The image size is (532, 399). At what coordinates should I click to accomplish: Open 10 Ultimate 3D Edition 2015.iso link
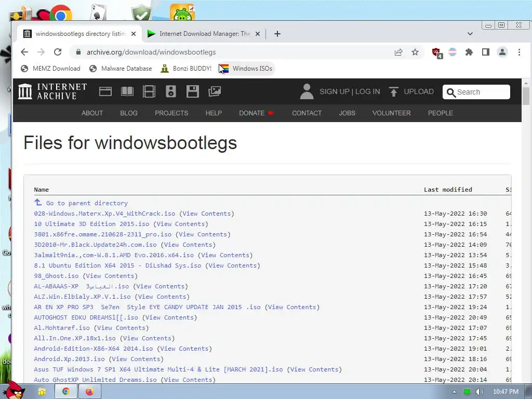[x=91, y=224]
